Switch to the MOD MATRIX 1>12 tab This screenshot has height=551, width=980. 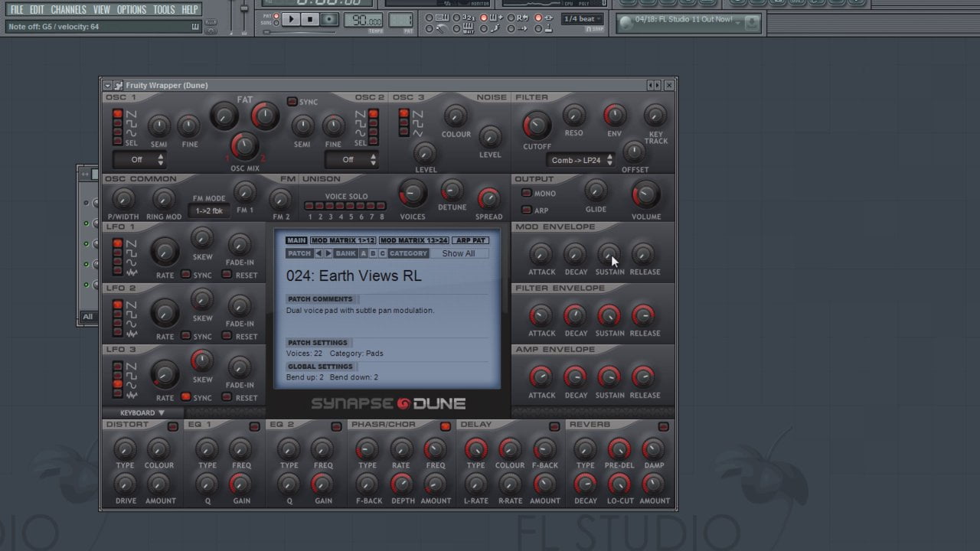pyautogui.click(x=344, y=240)
